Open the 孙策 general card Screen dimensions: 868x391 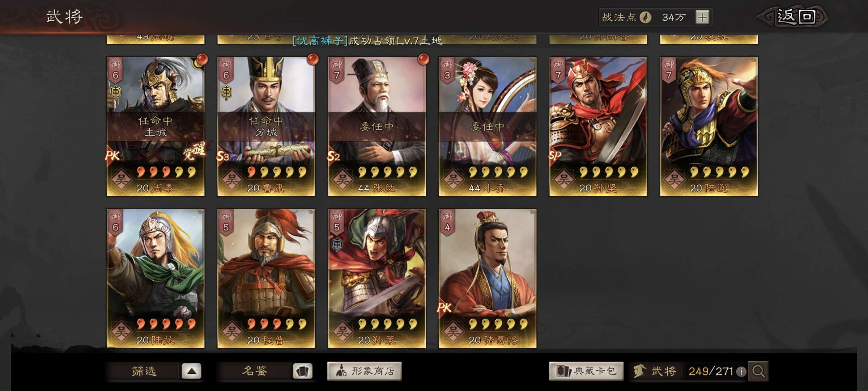coord(377,278)
